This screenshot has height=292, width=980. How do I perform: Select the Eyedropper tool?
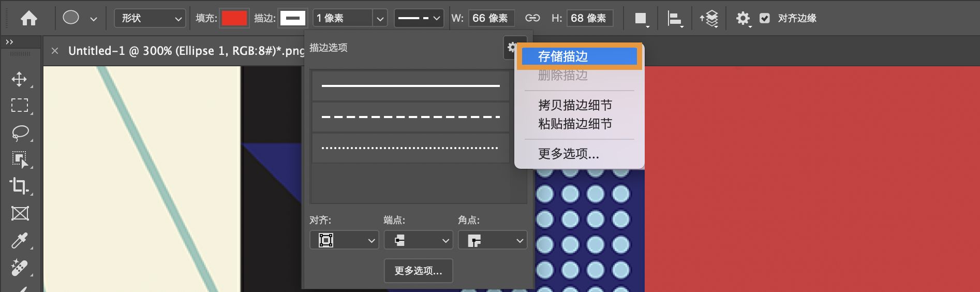pyautogui.click(x=20, y=240)
